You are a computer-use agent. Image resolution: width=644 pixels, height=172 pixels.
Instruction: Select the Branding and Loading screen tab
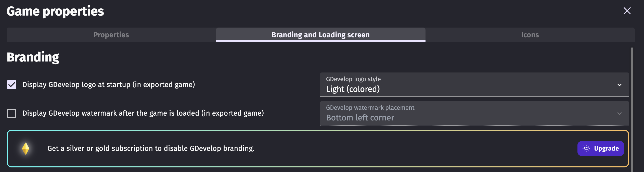(x=320, y=35)
